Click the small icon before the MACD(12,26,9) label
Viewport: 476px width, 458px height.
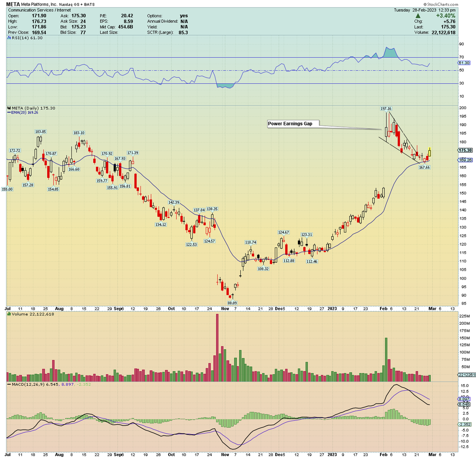(9, 384)
